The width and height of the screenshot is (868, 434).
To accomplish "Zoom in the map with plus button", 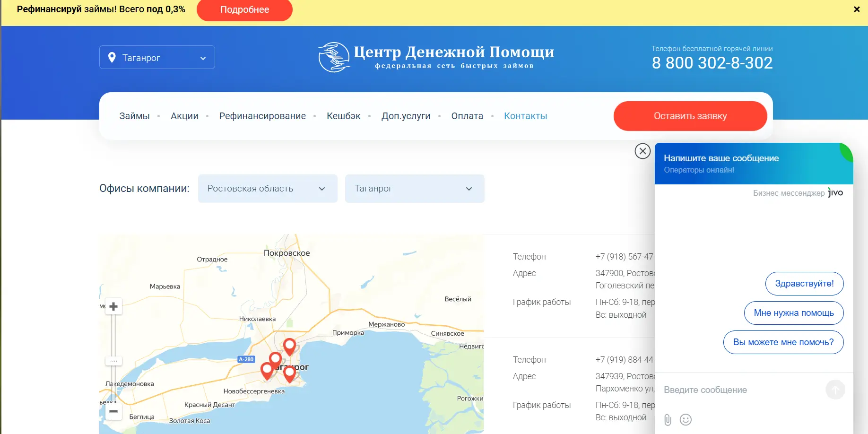I will 113,306.
